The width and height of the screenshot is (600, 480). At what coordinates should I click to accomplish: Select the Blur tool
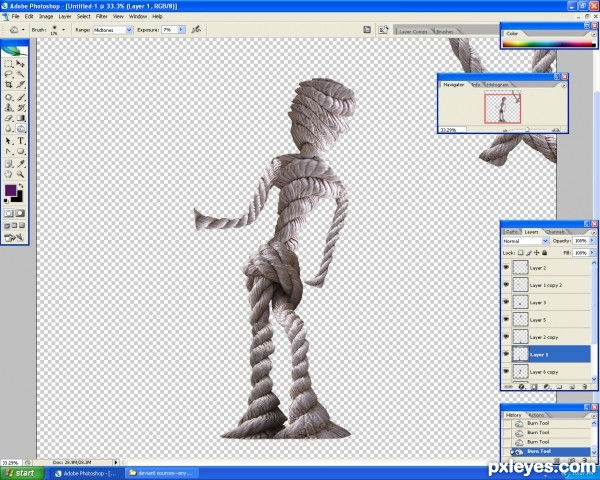pos(9,129)
